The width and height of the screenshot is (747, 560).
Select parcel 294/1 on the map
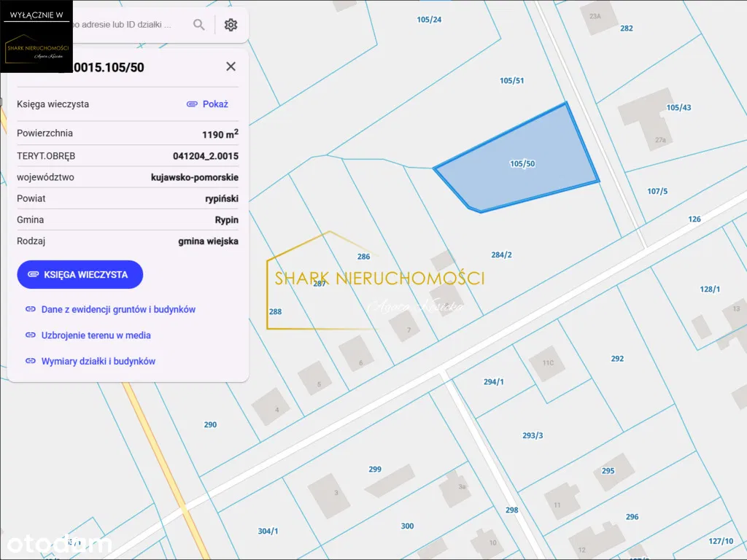point(494,381)
